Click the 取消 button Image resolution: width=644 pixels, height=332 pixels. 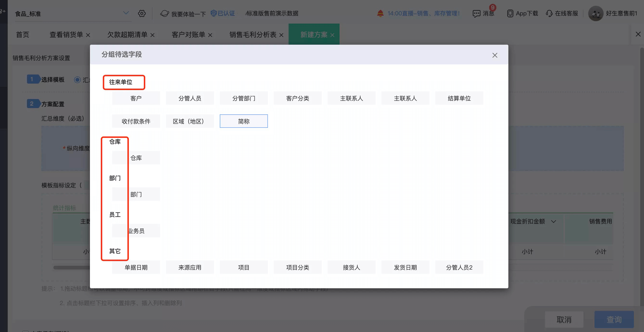(x=564, y=319)
